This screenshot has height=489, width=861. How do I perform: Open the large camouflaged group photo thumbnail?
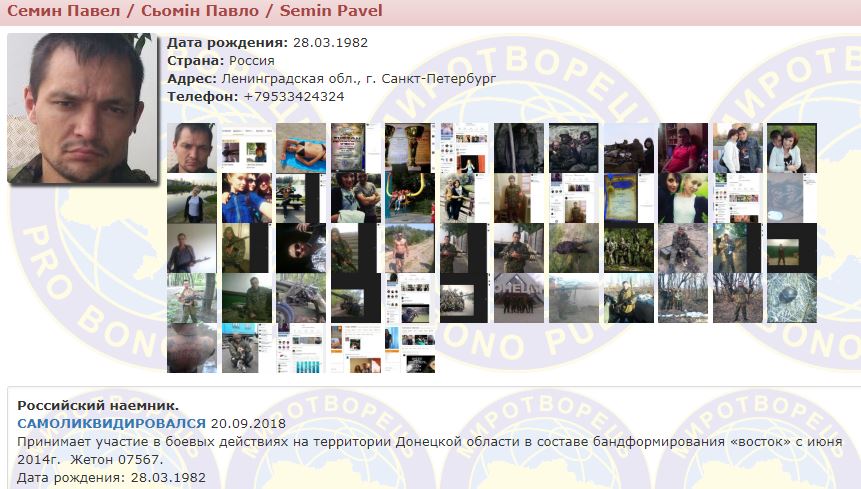[629, 248]
